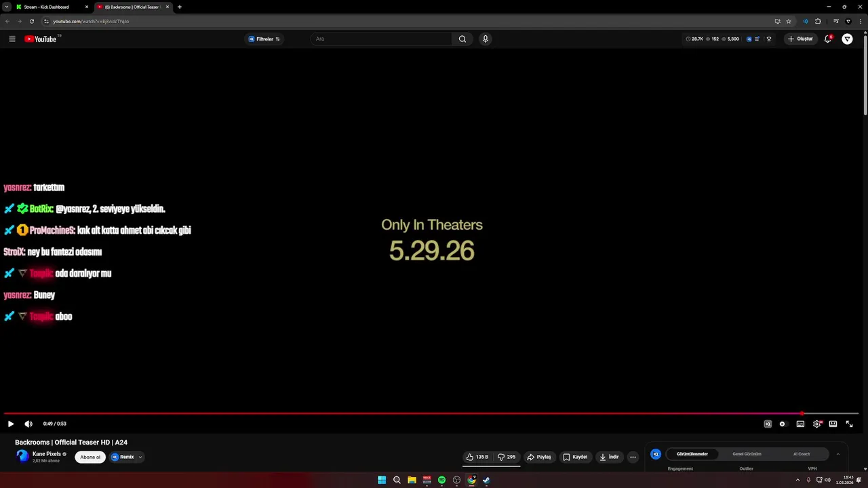Open Steam from the taskbar
868x488 pixels.
pyautogui.click(x=486, y=480)
